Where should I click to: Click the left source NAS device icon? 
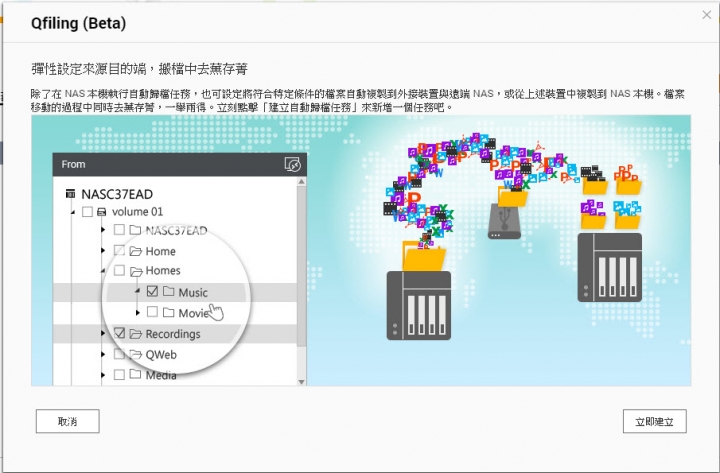click(x=418, y=305)
